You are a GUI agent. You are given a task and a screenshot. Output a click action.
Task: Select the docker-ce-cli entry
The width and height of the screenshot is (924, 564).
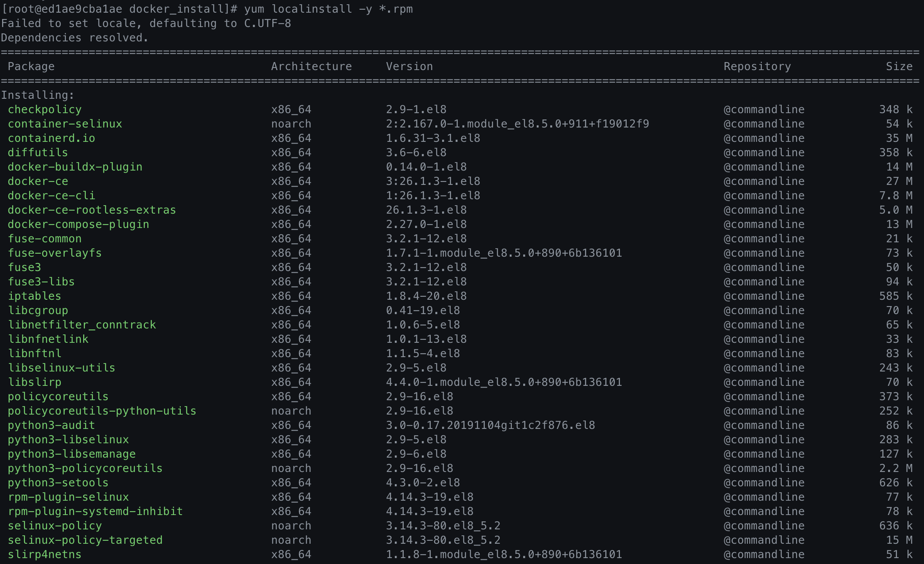51,195
